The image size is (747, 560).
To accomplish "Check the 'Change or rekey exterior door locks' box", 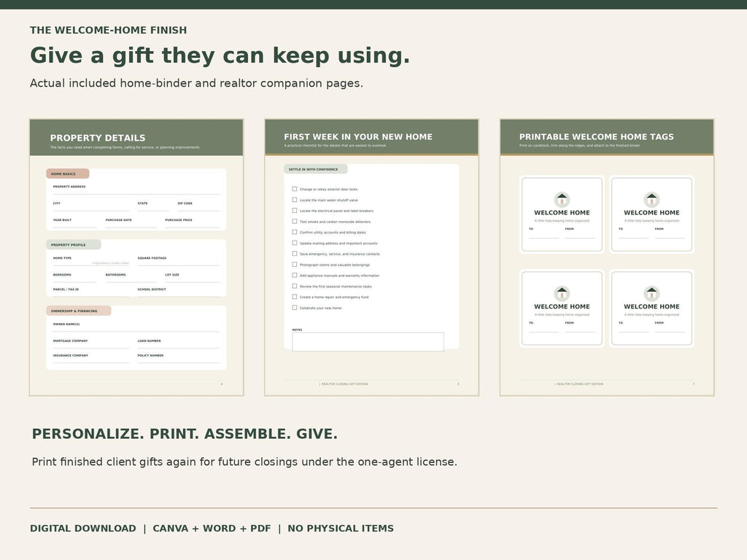I will coord(295,189).
